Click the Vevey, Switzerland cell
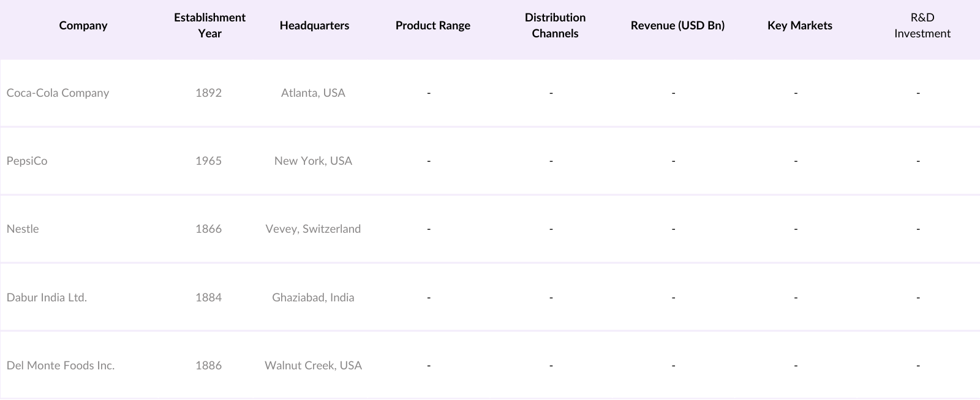 pos(313,229)
